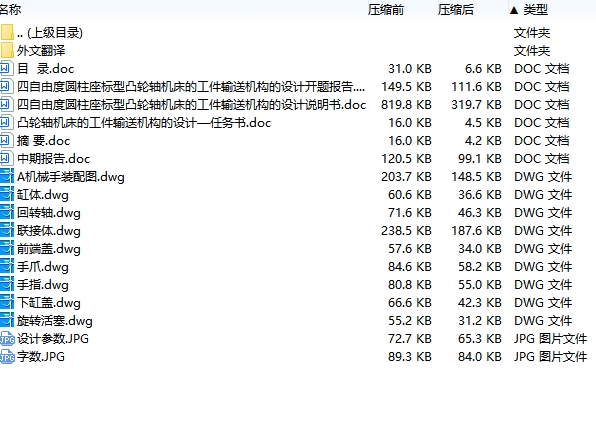
Task: Click the 319.7 KB compressed size
Action: point(476,105)
